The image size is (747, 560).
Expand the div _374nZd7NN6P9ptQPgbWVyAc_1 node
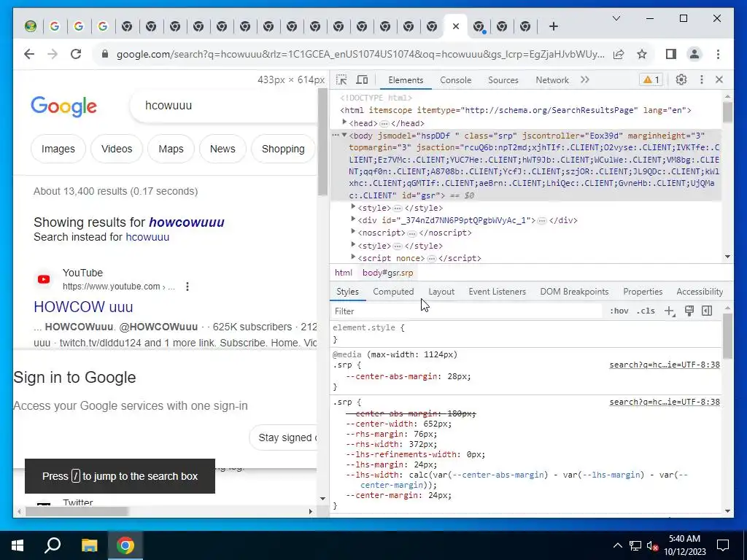pos(353,219)
